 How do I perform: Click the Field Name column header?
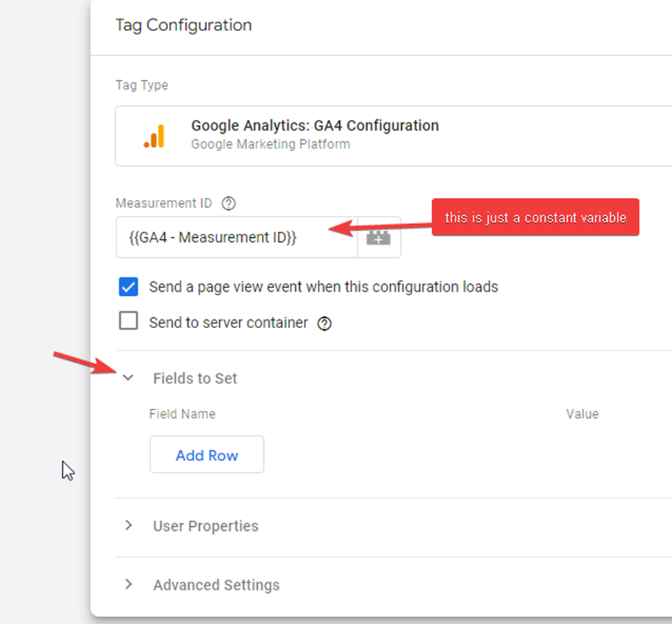point(182,414)
